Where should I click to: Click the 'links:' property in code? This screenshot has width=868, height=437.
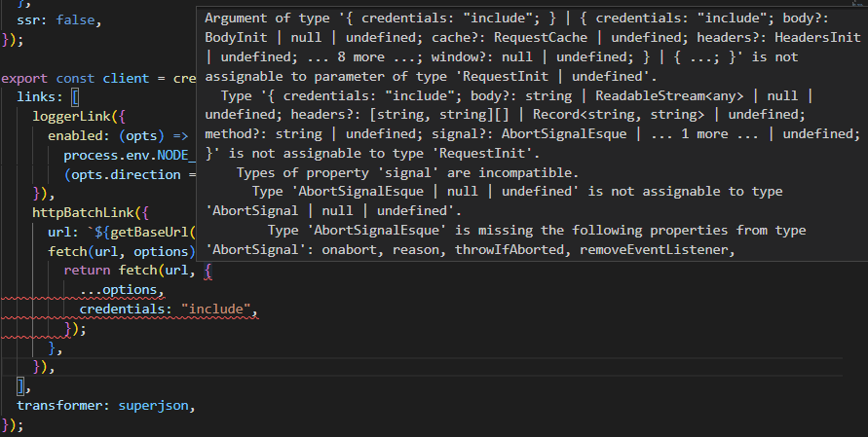point(40,96)
